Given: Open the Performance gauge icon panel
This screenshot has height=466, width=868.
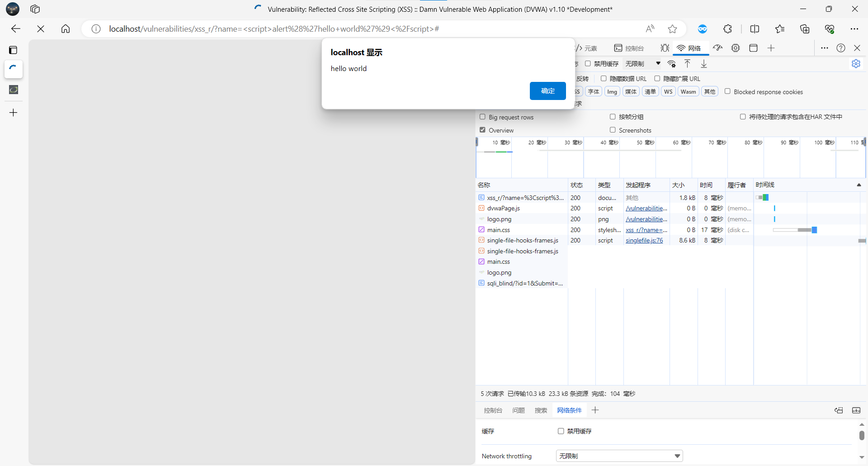Looking at the screenshot, I should point(718,48).
